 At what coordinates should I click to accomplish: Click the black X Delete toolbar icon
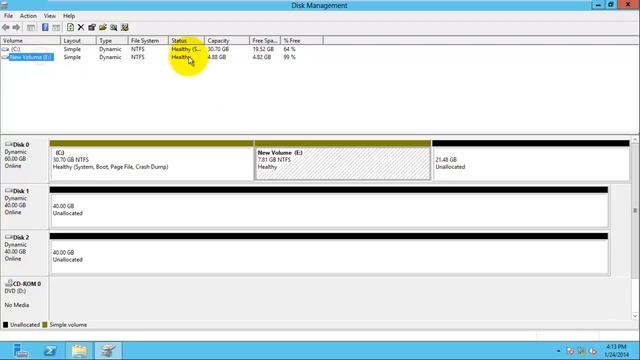click(81, 27)
